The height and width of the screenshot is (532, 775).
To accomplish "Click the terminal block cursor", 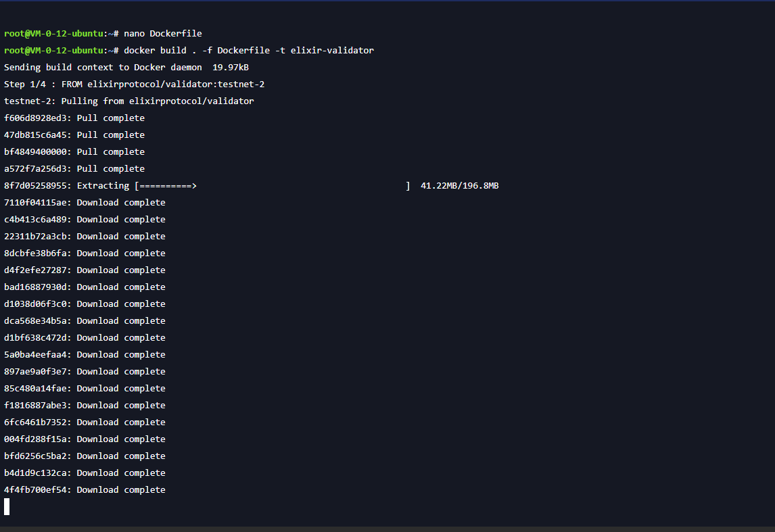I will [x=7, y=507].
